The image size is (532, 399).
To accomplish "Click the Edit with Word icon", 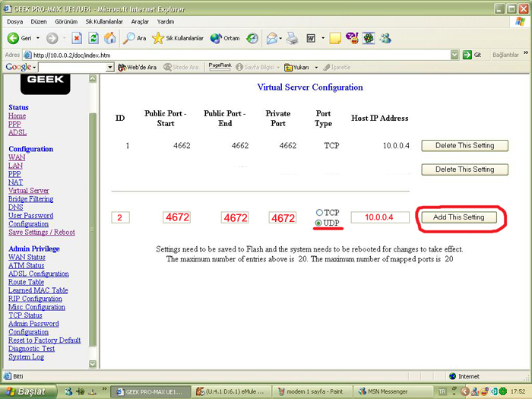I will click(x=311, y=38).
